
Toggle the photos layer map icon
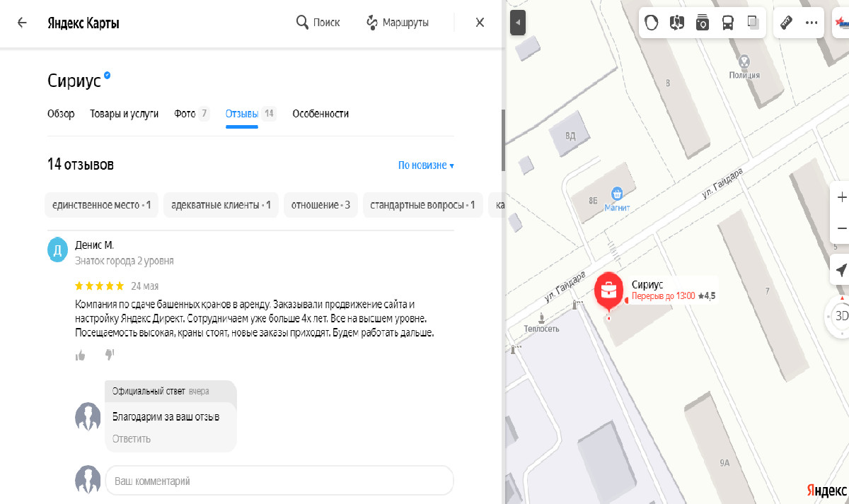(703, 23)
